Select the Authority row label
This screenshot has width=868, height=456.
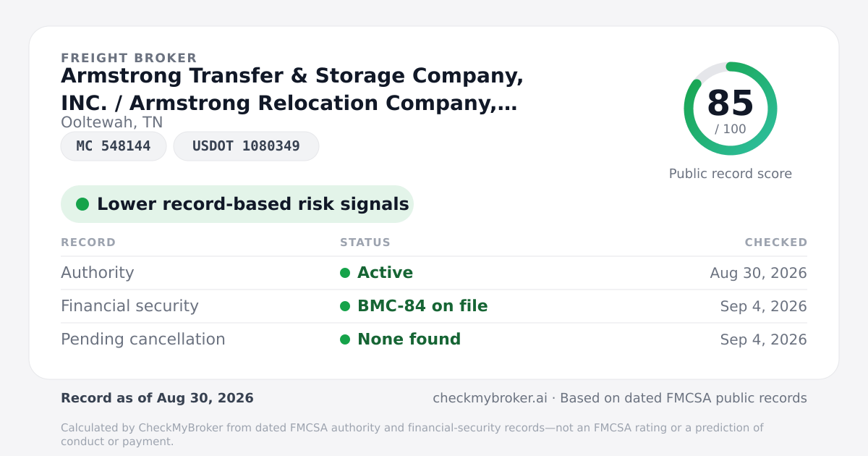coord(98,273)
